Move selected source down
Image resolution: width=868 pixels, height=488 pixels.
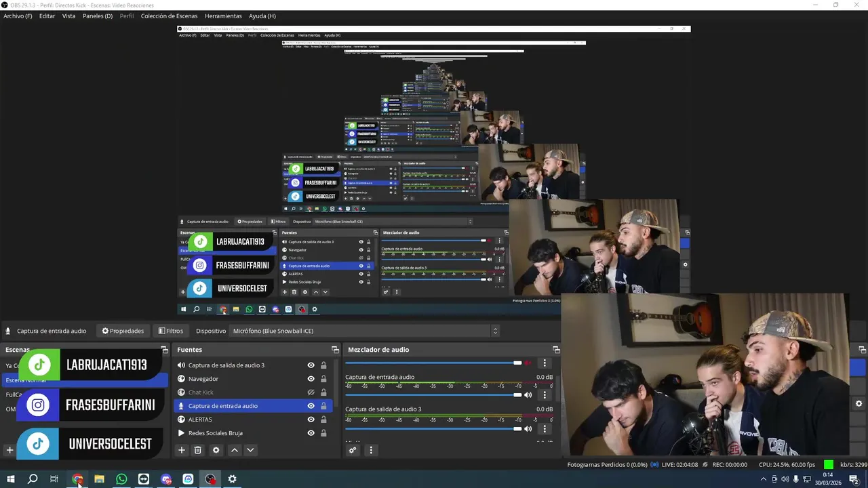[x=250, y=449]
